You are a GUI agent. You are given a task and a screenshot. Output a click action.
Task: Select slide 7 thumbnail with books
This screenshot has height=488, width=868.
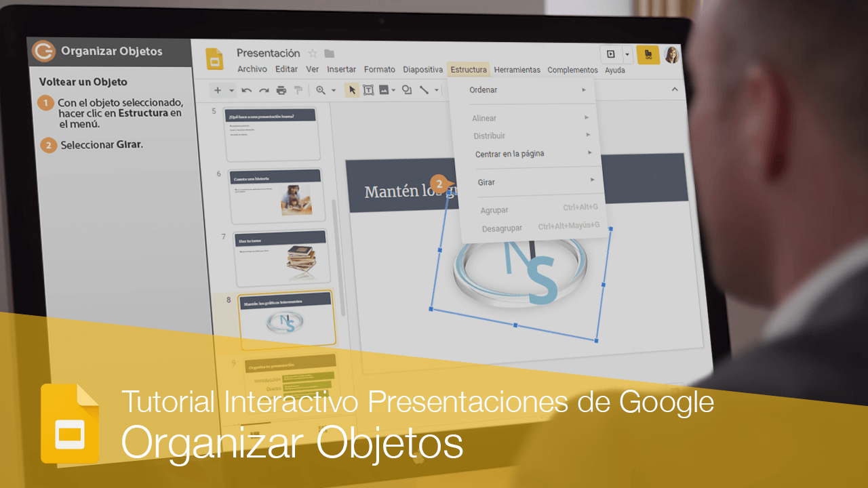281,258
